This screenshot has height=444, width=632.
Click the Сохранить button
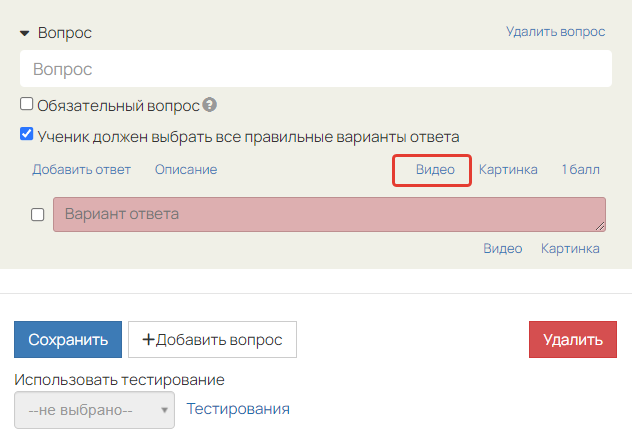(x=68, y=339)
